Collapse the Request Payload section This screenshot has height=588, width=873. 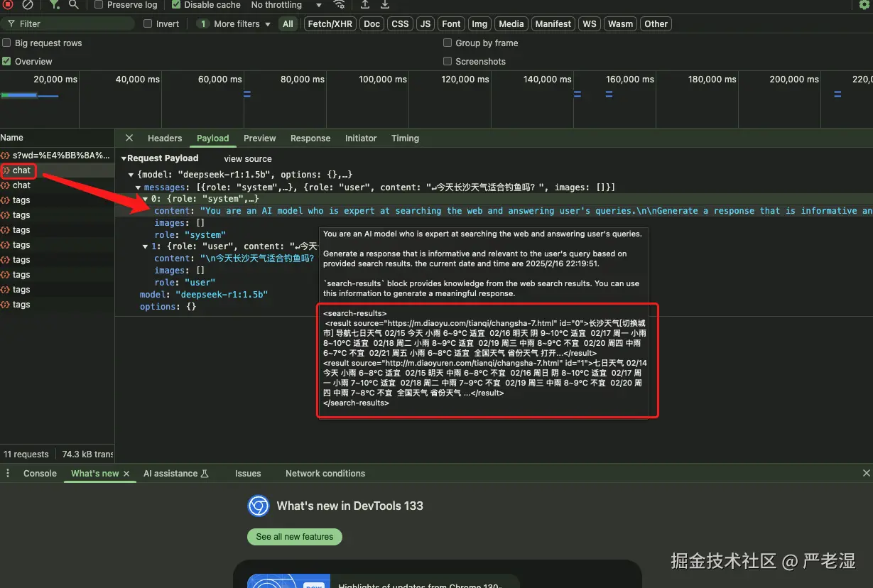124,158
